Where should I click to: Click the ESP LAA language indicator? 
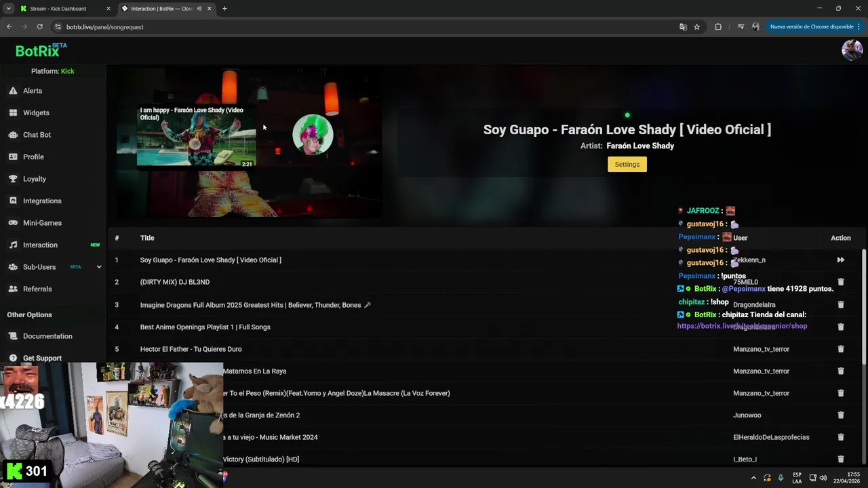(x=797, y=478)
